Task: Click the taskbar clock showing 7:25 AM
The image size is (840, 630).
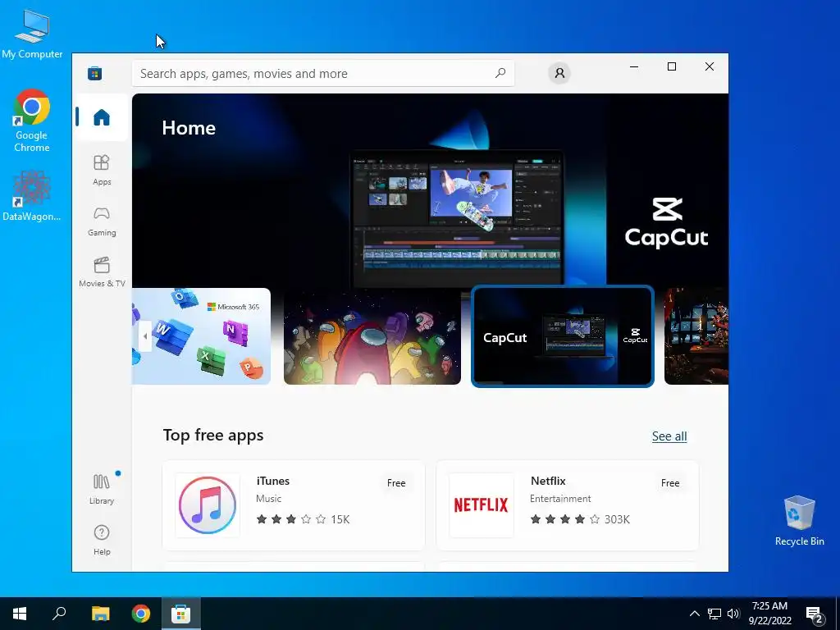Action: pyautogui.click(x=769, y=614)
